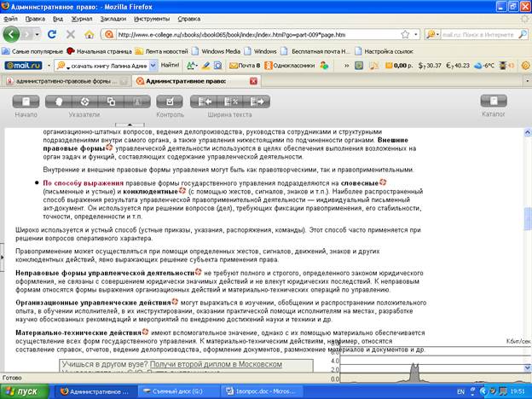Open the Закладки menu
This screenshot has width=532, height=399.
click(113, 19)
